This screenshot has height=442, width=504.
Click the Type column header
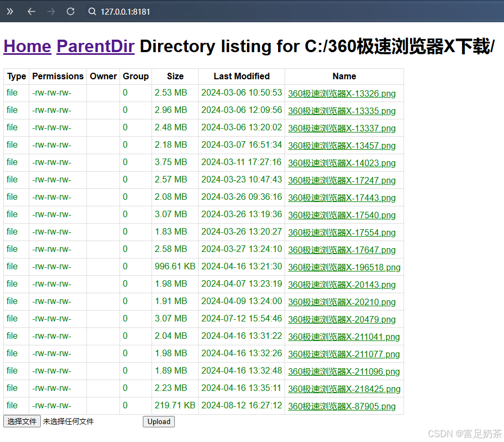(16, 76)
